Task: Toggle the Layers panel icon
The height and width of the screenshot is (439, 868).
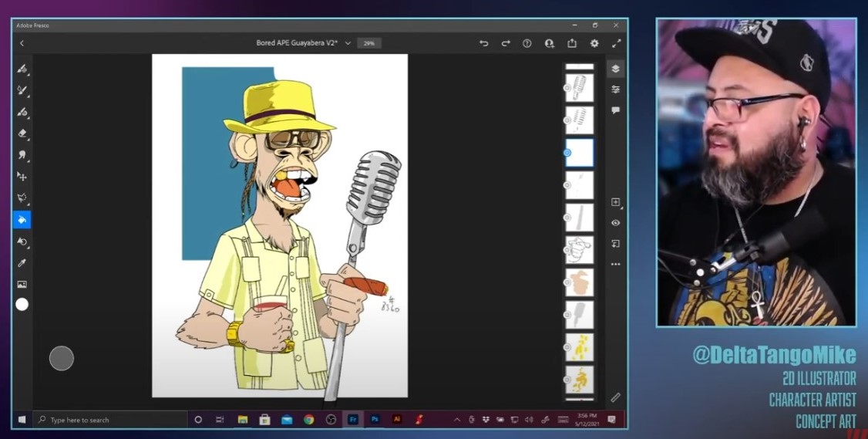Action: pos(616,69)
